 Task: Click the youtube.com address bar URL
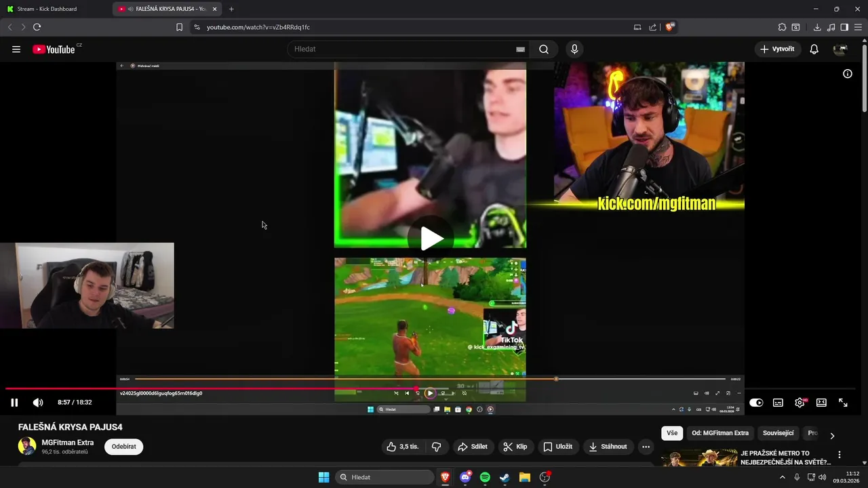point(258,27)
